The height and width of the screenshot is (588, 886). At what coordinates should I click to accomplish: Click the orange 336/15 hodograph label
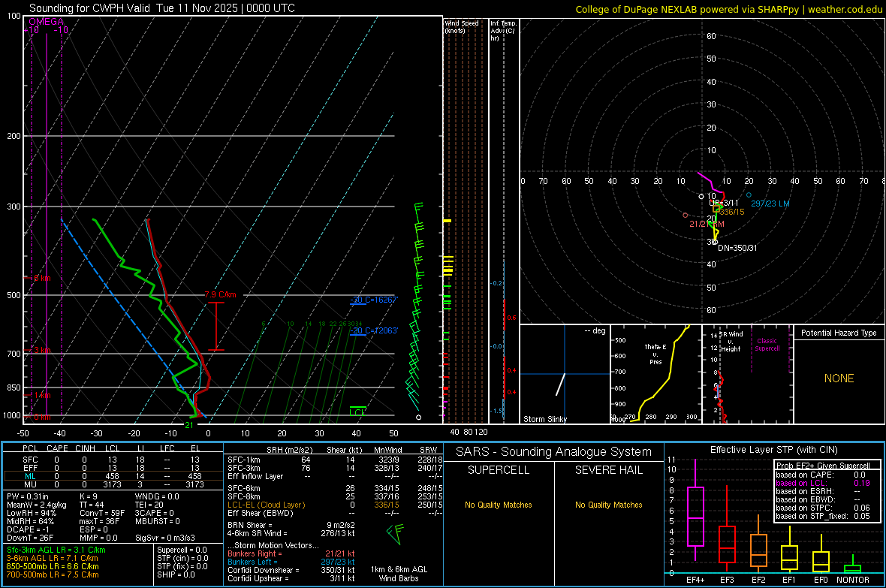(732, 212)
